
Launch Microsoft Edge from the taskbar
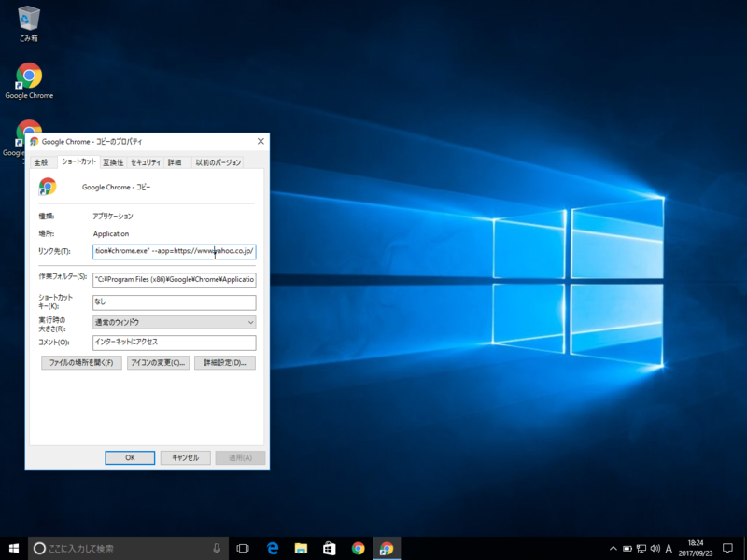coord(273,549)
